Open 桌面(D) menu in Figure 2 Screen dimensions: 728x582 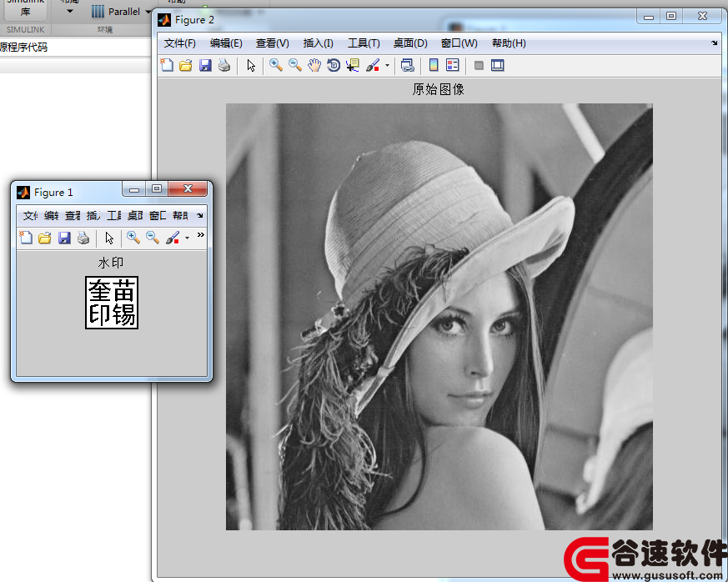coord(410,43)
